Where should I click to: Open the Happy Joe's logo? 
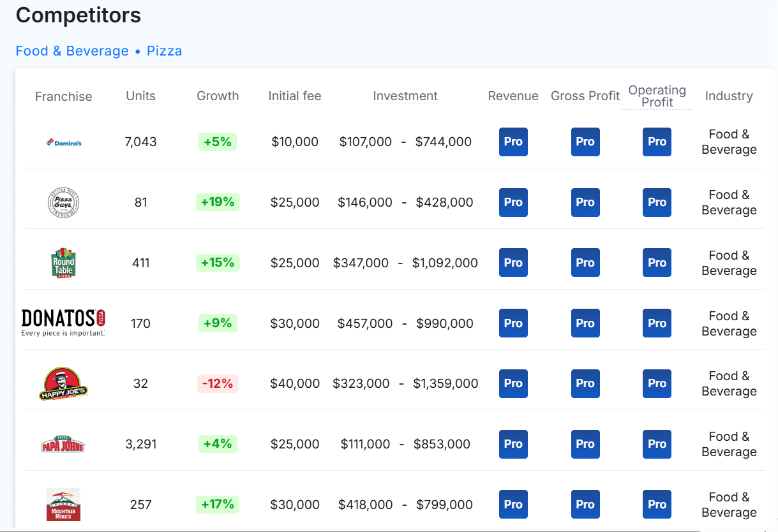64,383
